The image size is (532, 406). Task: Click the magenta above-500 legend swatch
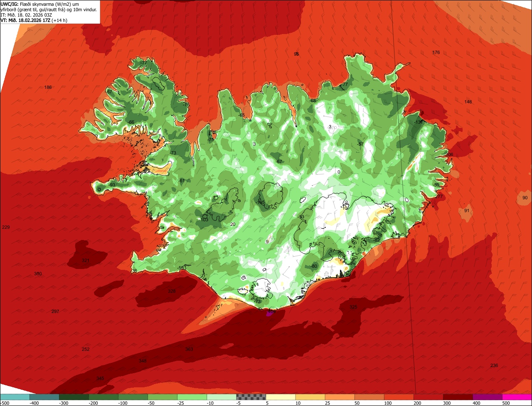[517, 397]
